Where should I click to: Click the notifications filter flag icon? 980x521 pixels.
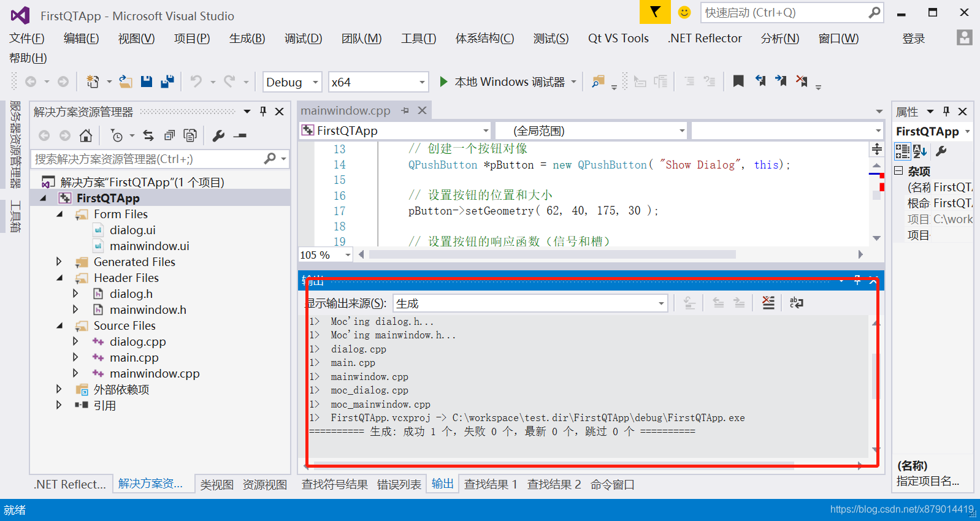coord(655,12)
